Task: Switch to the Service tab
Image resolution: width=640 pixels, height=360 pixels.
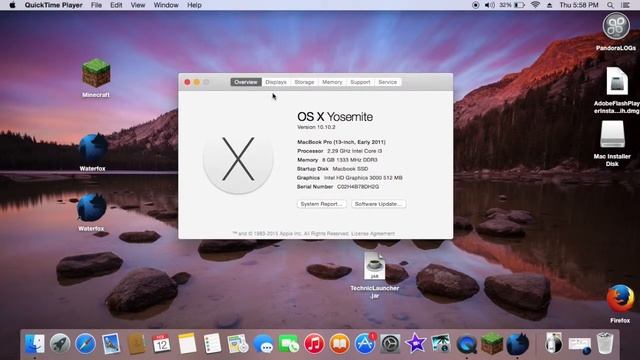Action: [x=387, y=82]
